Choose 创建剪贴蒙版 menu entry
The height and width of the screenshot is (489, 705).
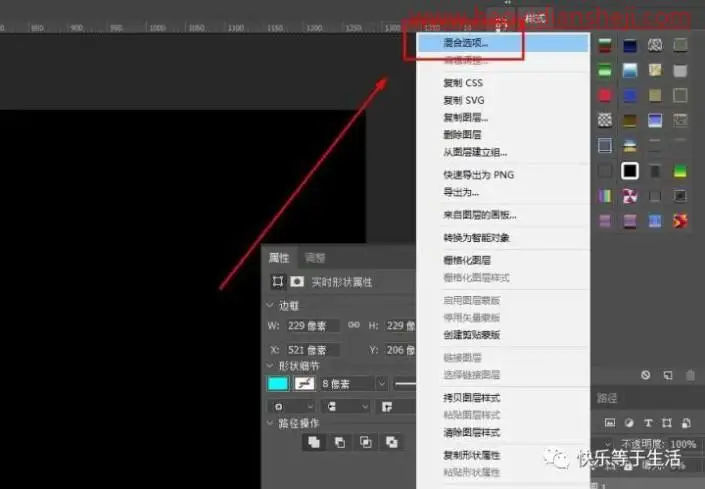472,335
